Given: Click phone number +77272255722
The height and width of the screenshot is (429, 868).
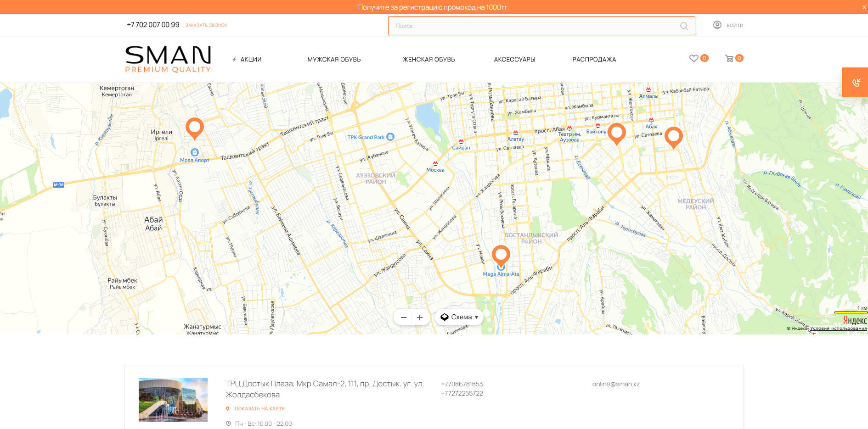Looking at the screenshot, I should (462, 393).
